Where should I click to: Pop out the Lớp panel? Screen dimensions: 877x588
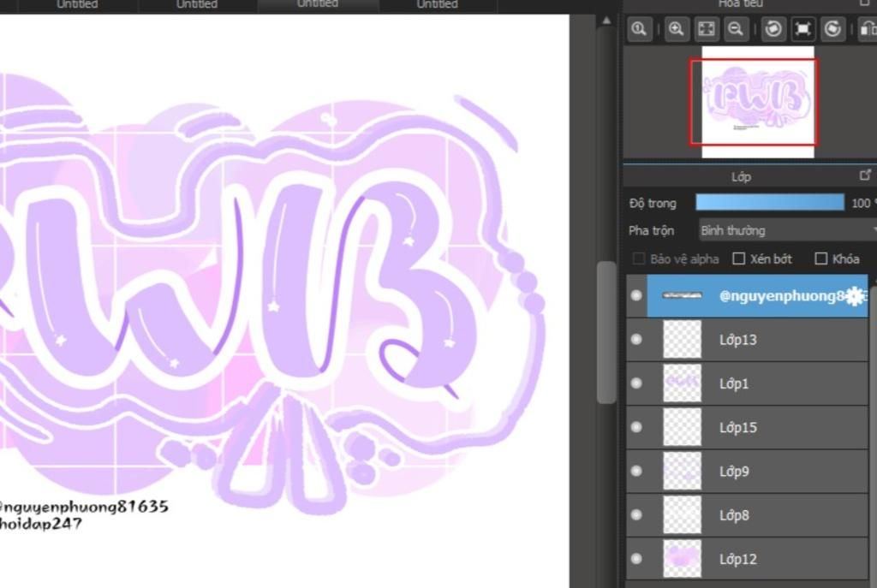click(x=865, y=175)
